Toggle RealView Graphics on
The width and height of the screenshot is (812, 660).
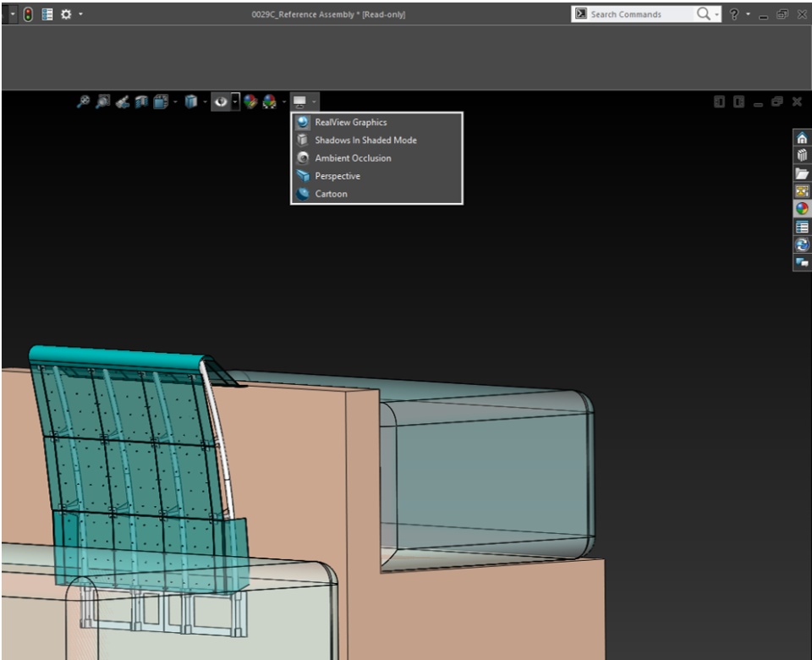(x=351, y=123)
